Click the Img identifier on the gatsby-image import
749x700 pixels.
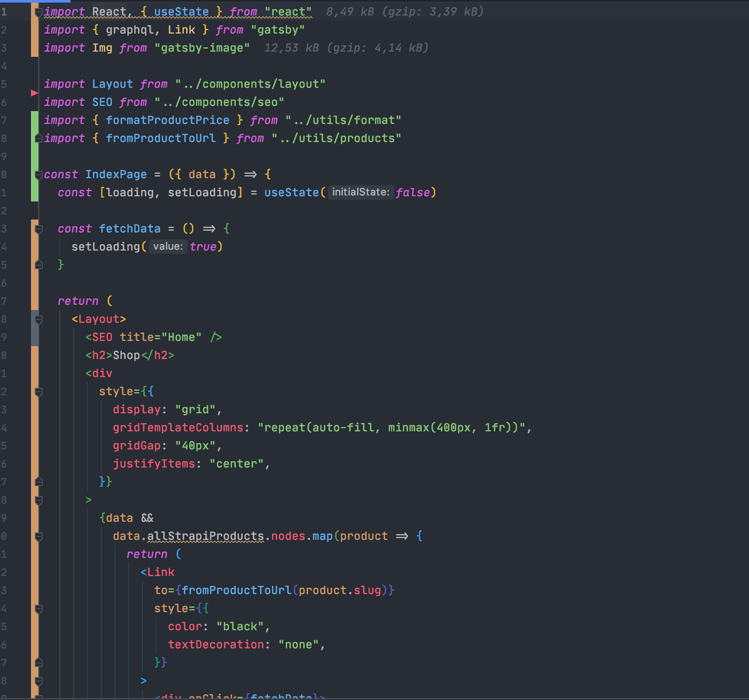tap(102, 48)
